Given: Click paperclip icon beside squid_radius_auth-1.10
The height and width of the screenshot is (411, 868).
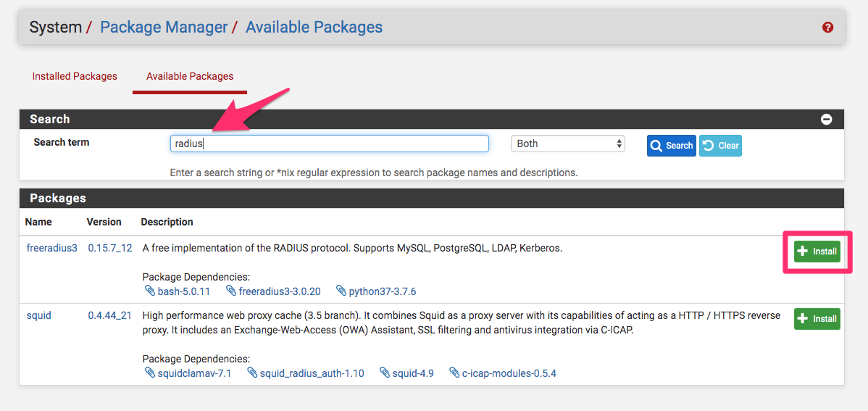Looking at the screenshot, I should tap(252, 373).
